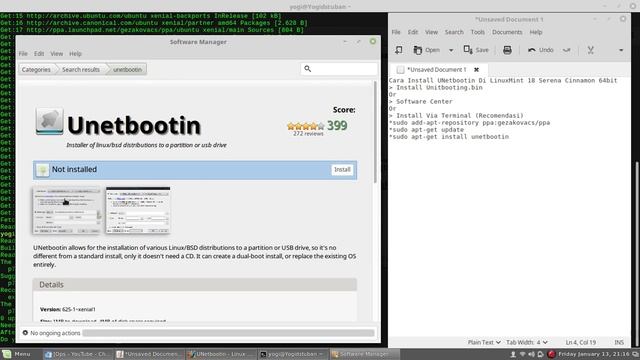Image resolution: width=640 pixels, height=360 pixels.
Task: Open the clock showing Friday January 13
Action: [593, 354]
